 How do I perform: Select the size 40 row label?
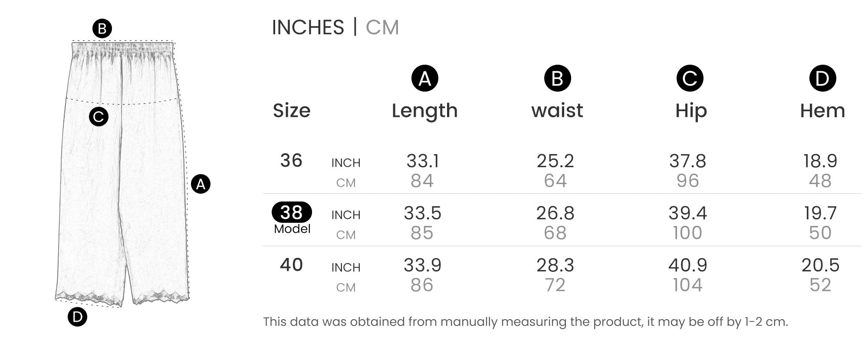point(291,265)
